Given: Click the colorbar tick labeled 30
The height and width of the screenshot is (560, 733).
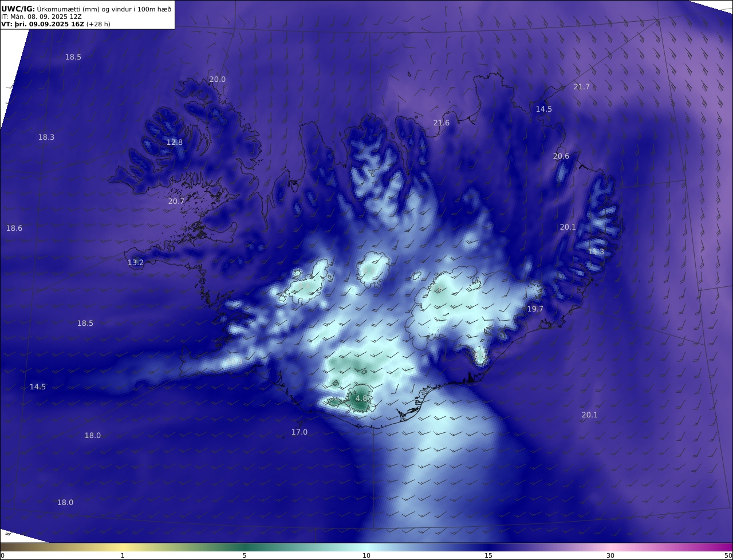Looking at the screenshot, I should point(610,555).
